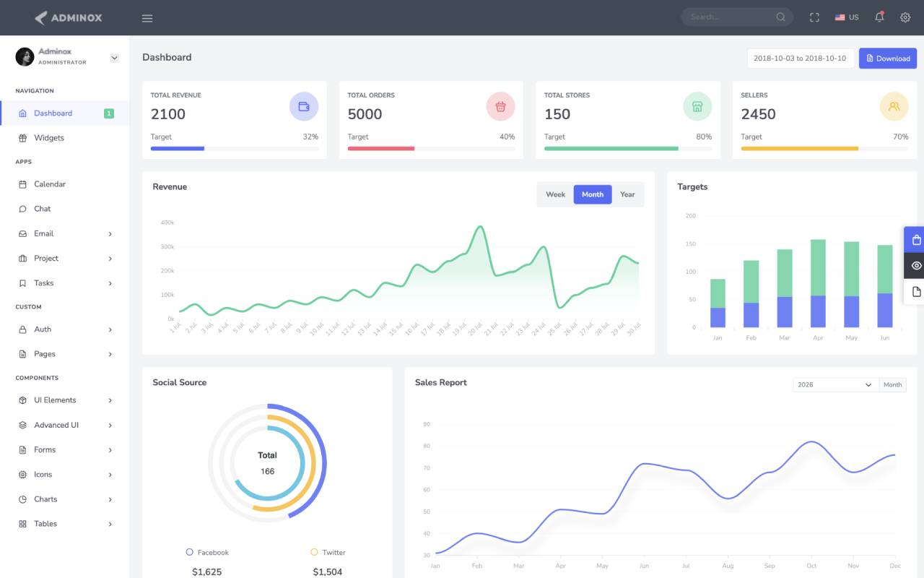Click the Total 166 donut chart center

[267, 463]
